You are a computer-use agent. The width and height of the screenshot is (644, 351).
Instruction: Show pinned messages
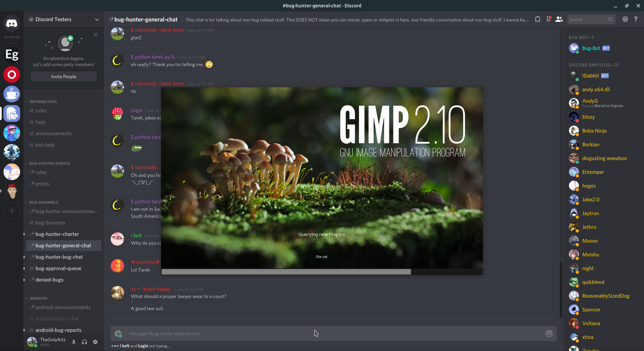[x=548, y=19]
